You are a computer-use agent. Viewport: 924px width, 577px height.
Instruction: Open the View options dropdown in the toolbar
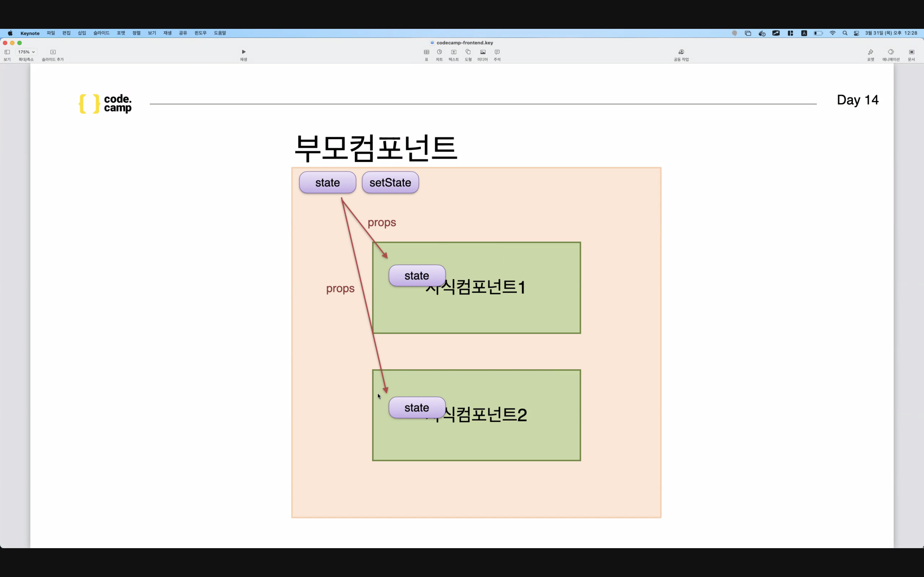(7, 52)
